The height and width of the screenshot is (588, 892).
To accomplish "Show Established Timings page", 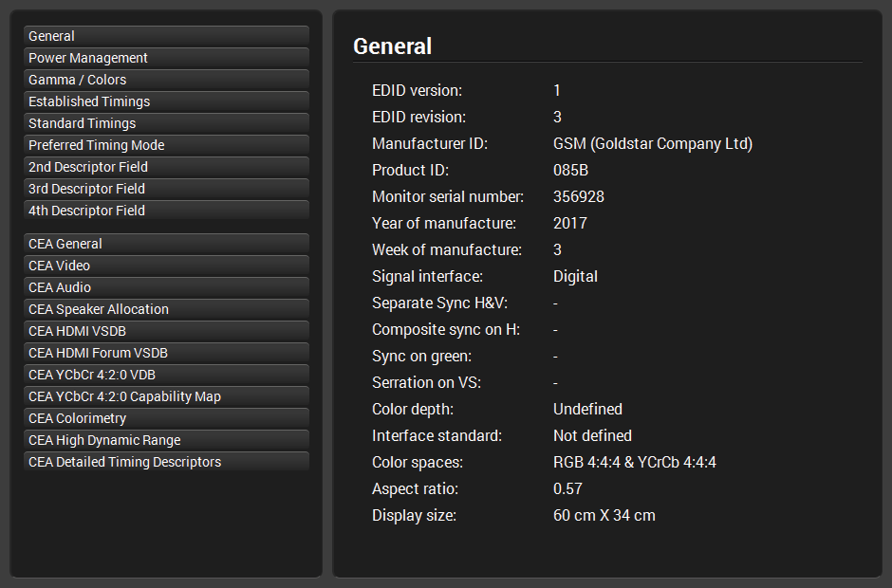I will coord(166,101).
